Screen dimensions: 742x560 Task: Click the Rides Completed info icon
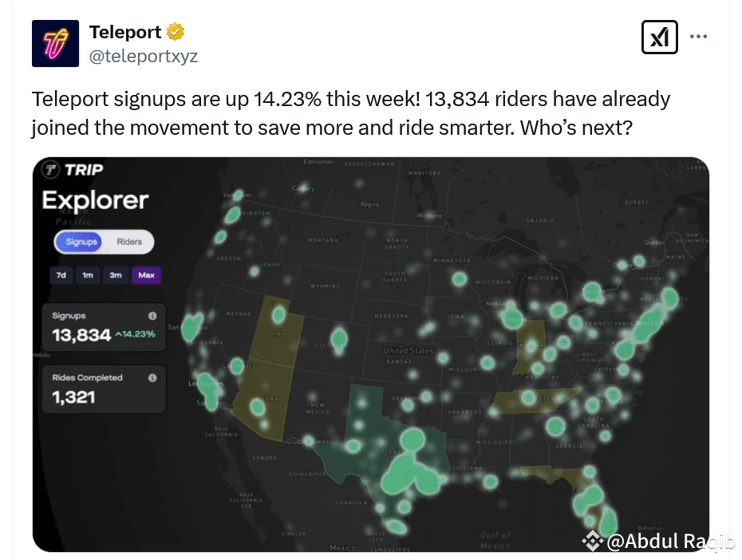click(x=152, y=378)
